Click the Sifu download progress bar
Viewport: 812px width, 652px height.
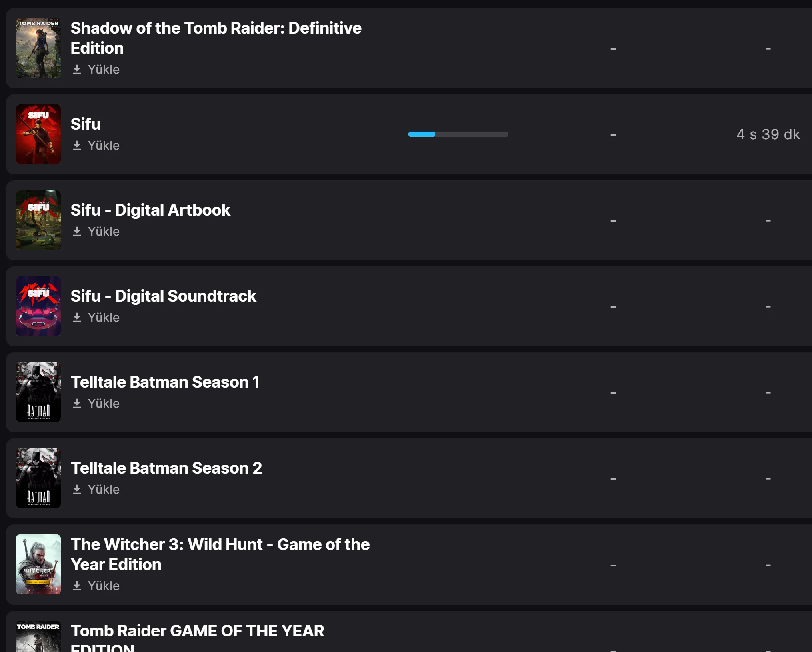click(x=458, y=134)
